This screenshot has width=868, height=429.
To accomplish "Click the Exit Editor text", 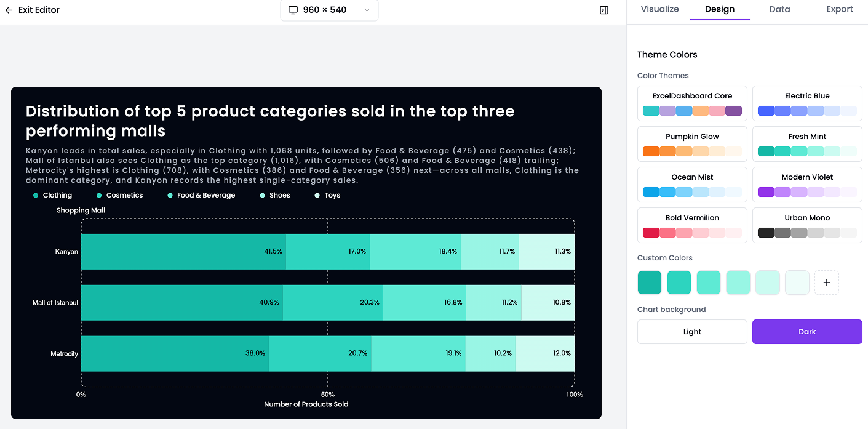I will click(x=38, y=10).
